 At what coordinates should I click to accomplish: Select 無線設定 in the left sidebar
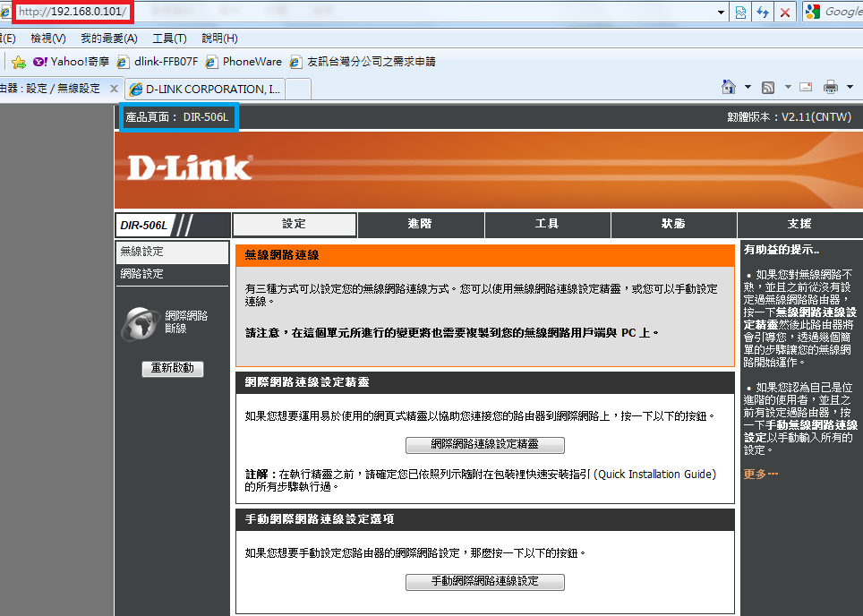[x=172, y=252]
